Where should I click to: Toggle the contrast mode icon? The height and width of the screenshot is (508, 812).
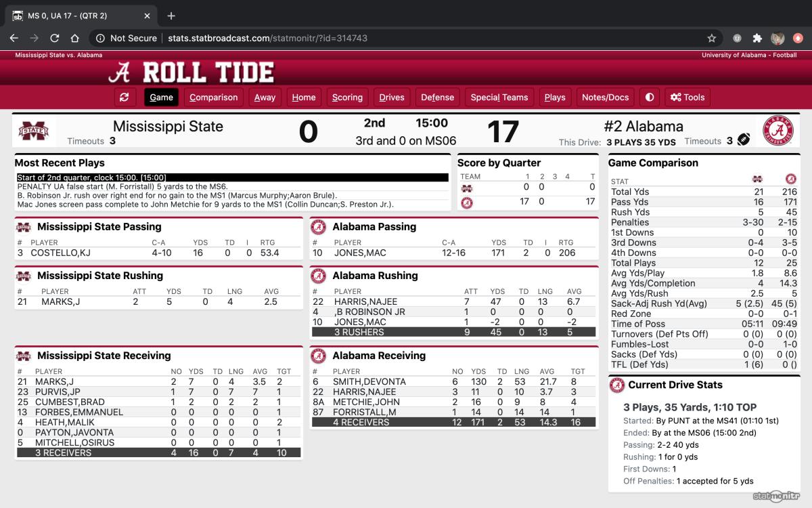(x=650, y=97)
